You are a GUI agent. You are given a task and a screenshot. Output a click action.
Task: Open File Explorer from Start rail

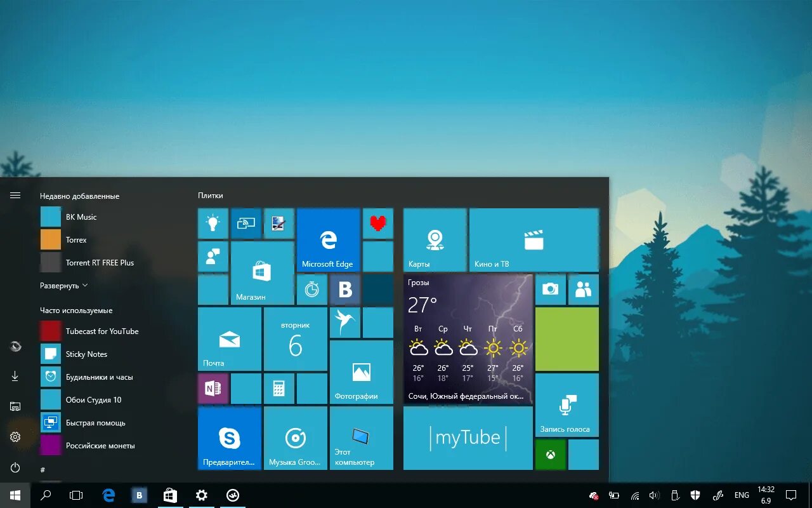pyautogui.click(x=15, y=406)
